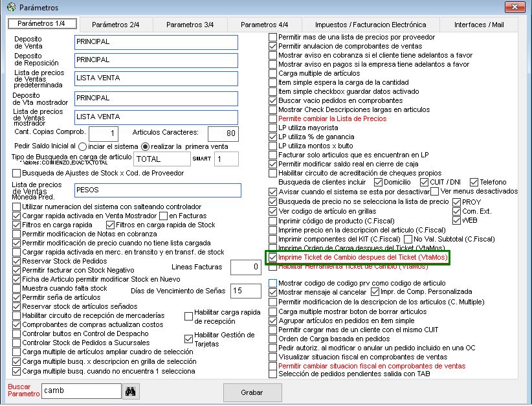Click the binoculars search icon

[131, 392]
